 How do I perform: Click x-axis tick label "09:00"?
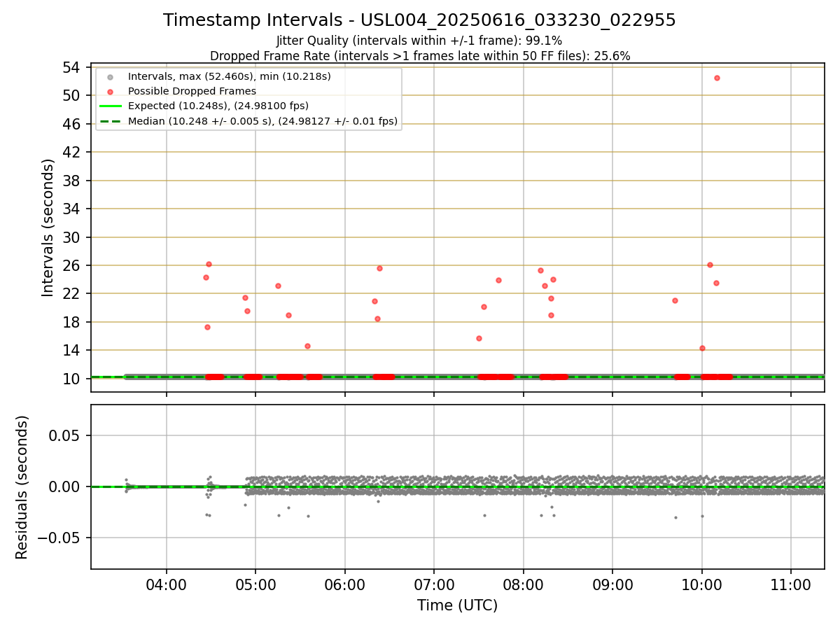point(612,587)
